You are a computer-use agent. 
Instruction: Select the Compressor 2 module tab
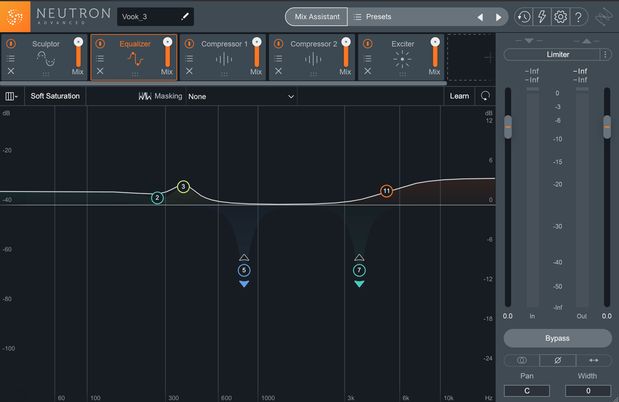(x=313, y=57)
